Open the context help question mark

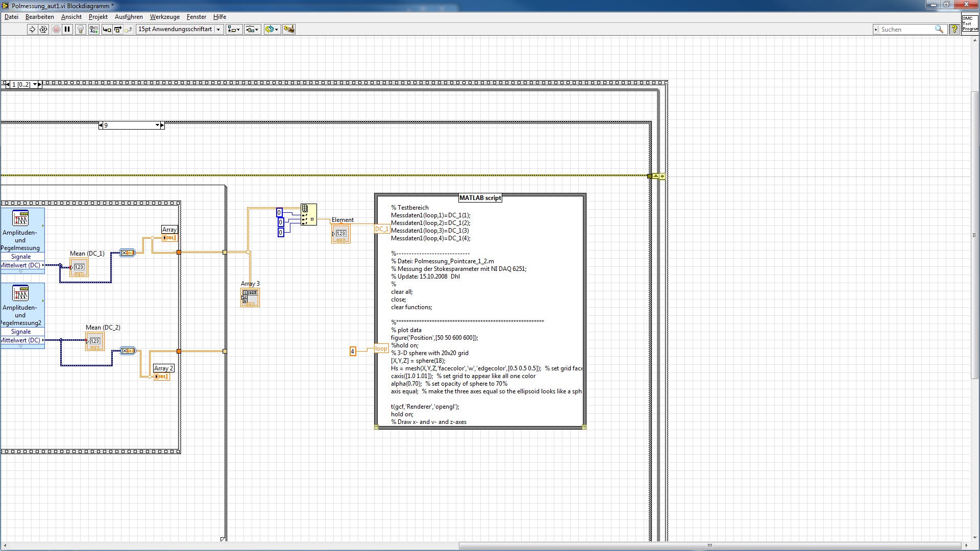coord(954,30)
